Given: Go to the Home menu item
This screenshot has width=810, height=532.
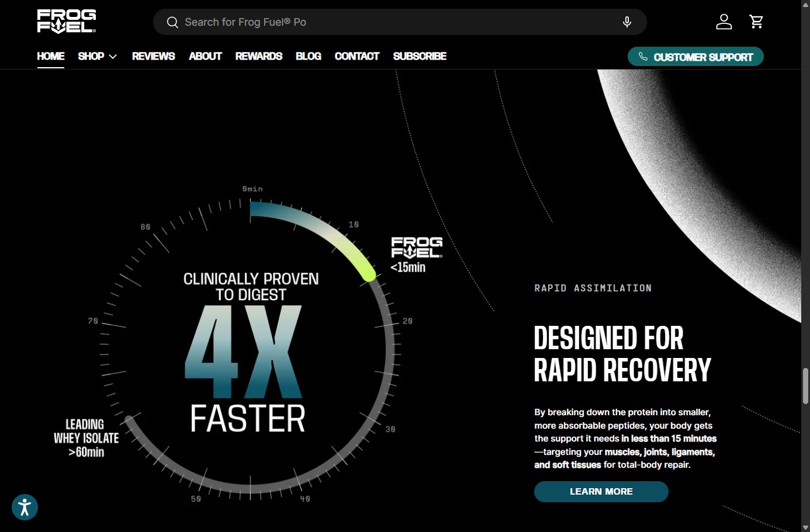Looking at the screenshot, I should [x=51, y=57].
